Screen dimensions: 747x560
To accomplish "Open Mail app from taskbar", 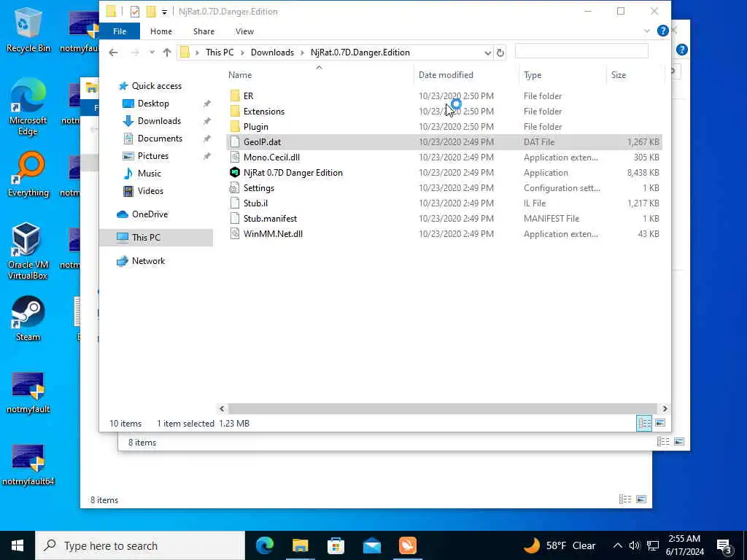I will 371,545.
